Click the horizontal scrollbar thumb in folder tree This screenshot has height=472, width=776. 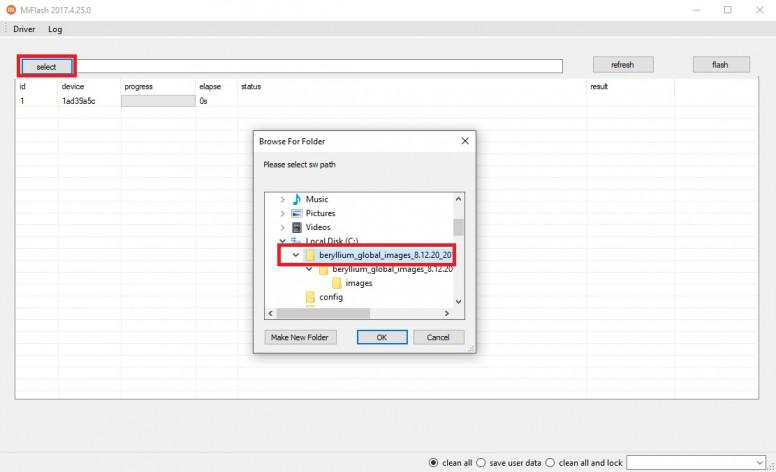point(323,313)
